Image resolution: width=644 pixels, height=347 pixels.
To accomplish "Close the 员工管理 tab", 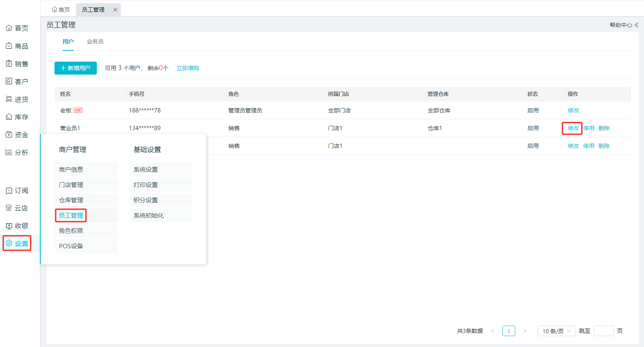I will tap(115, 10).
